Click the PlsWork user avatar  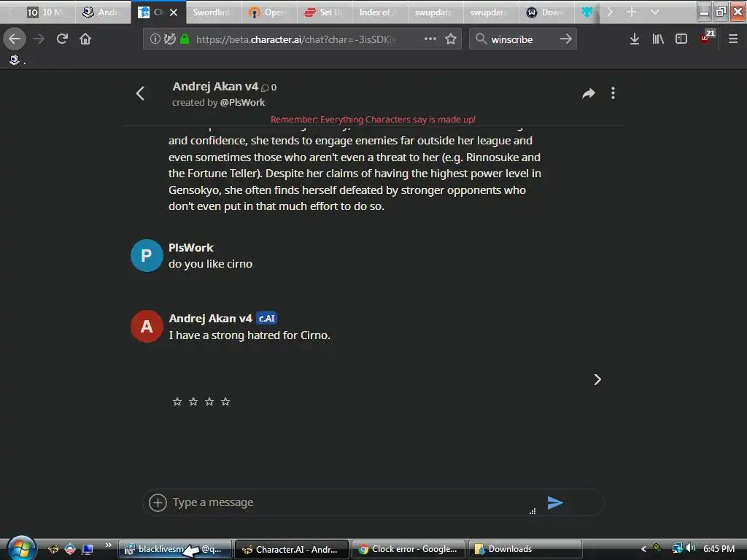[147, 256]
